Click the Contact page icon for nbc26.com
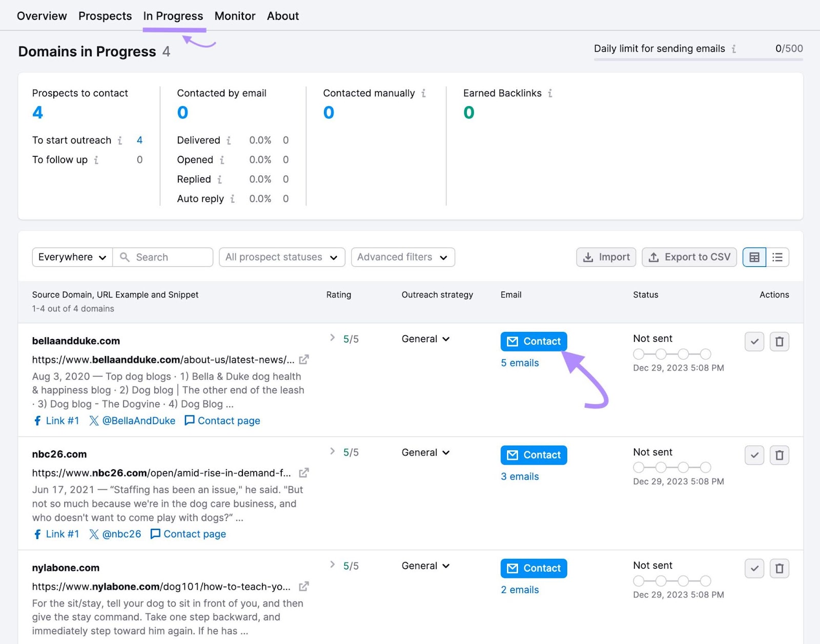Viewport: 820px width, 644px height. (x=155, y=534)
